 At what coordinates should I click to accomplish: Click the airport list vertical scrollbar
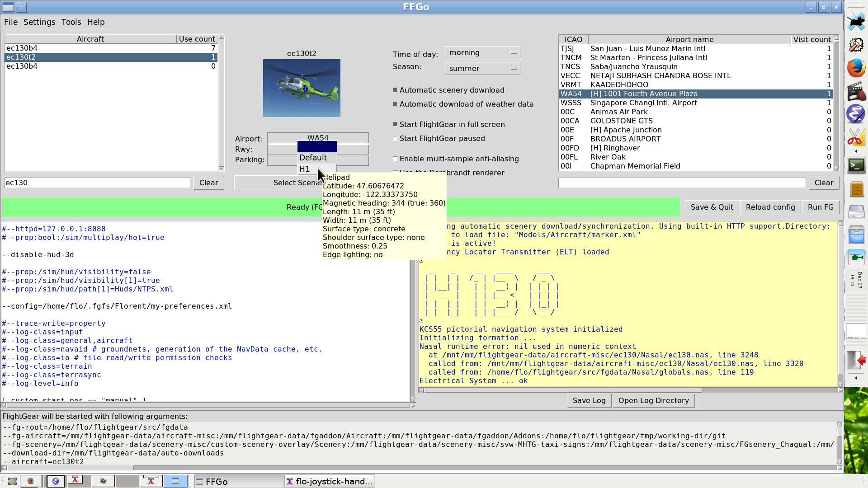(836, 103)
